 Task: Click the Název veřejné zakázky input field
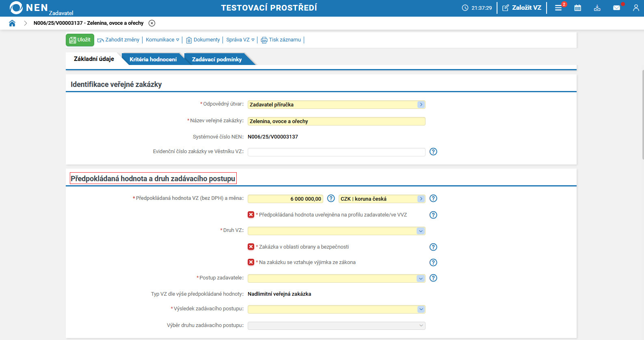point(336,121)
